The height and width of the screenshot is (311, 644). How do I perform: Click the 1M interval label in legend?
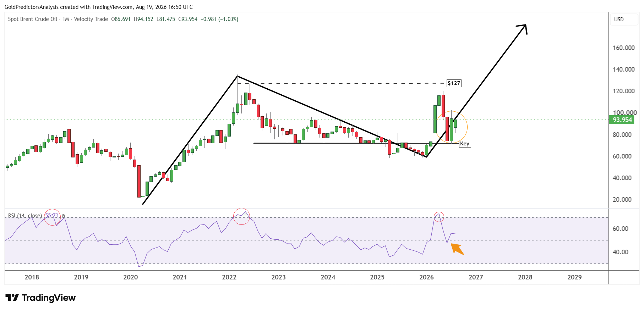(66, 19)
